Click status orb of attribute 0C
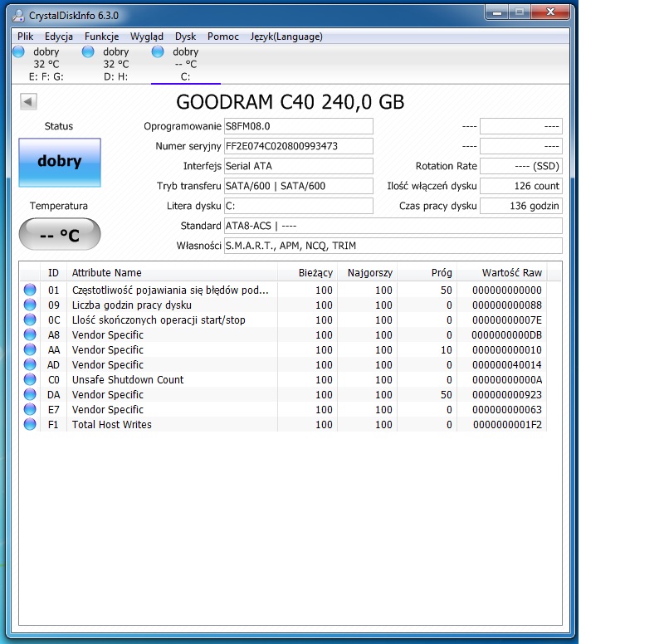This screenshot has width=664, height=644. click(x=30, y=320)
